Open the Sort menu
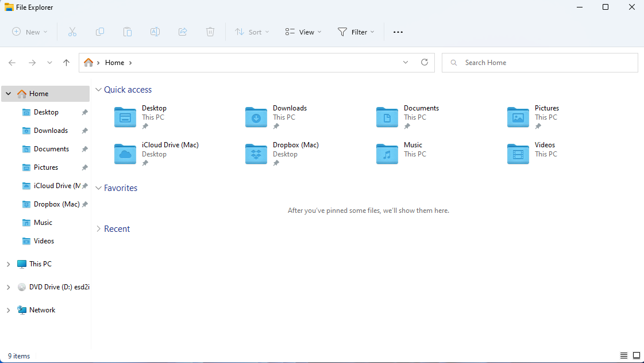Viewport: 644px width, 363px height. click(x=252, y=32)
